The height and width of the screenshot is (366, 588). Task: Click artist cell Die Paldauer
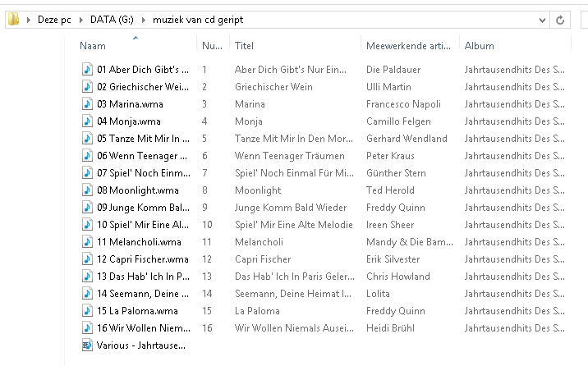coord(393,69)
